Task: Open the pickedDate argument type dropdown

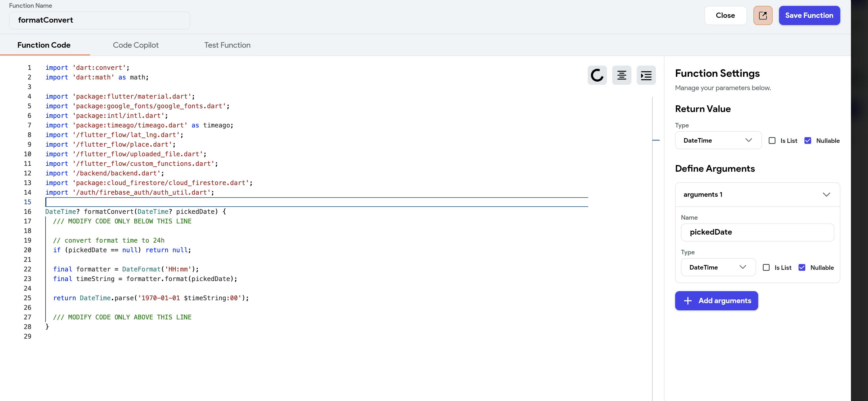Action: point(718,267)
